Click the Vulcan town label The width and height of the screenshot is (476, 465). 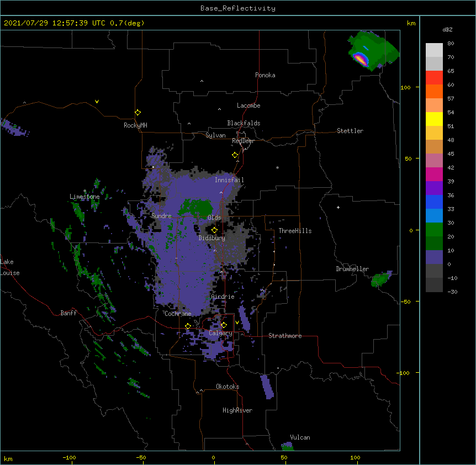[300, 437]
